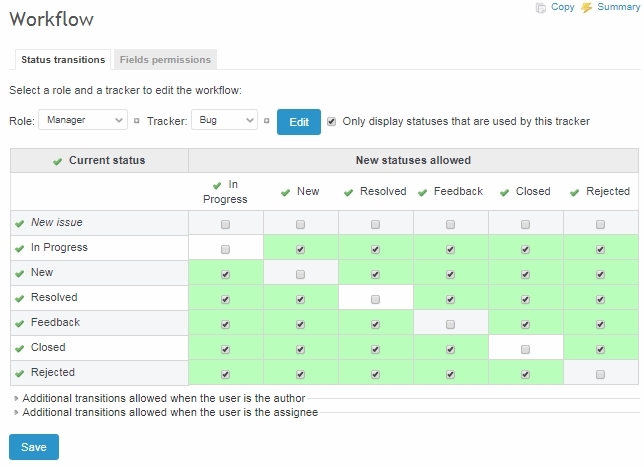Click the Save button
The image size is (644, 466).
point(34,447)
